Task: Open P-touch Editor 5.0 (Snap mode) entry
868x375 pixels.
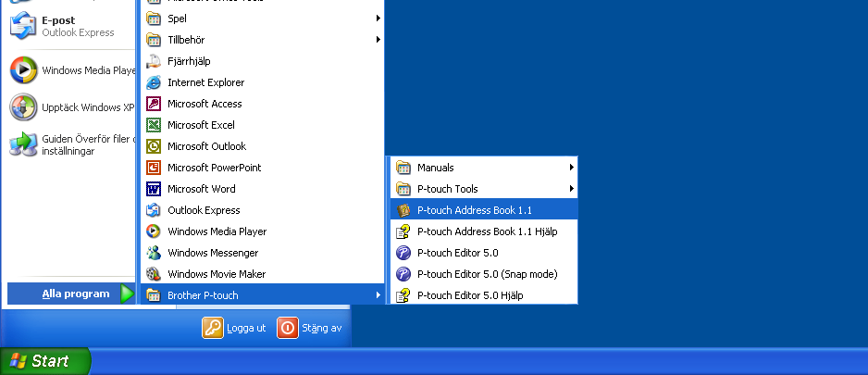Action: (484, 274)
